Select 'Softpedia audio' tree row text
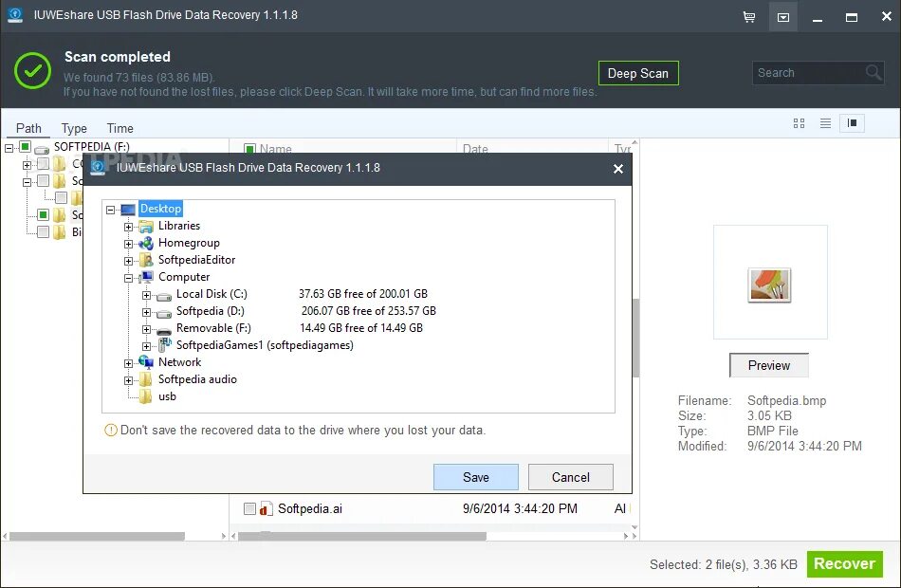 (197, 379)
